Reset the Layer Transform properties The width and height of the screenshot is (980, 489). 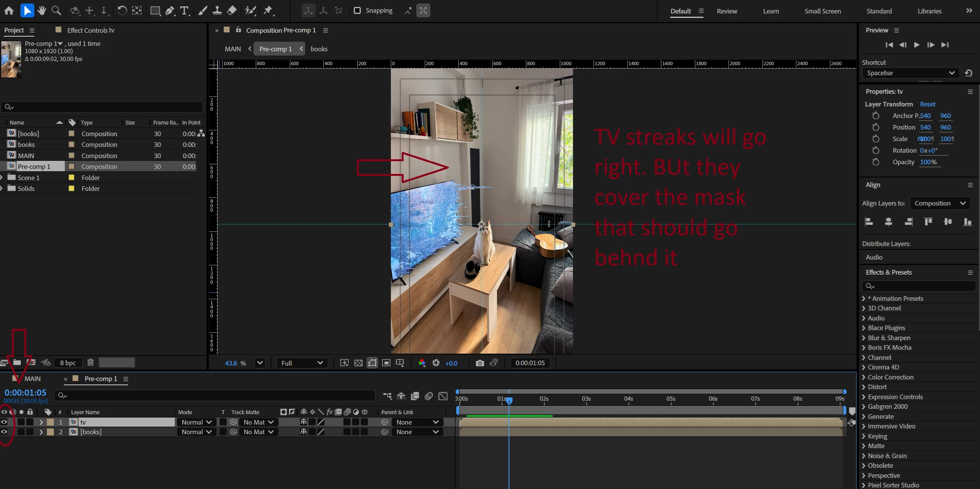[x=927, y=104]
